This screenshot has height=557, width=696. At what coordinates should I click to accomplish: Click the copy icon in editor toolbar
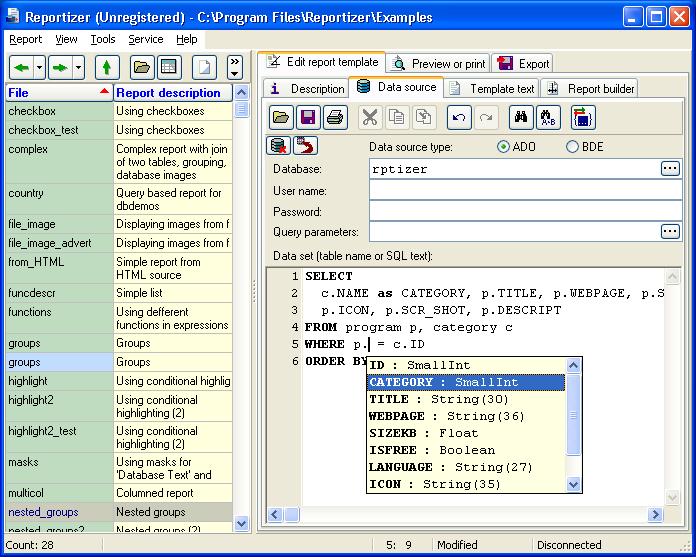coord(397,118)
